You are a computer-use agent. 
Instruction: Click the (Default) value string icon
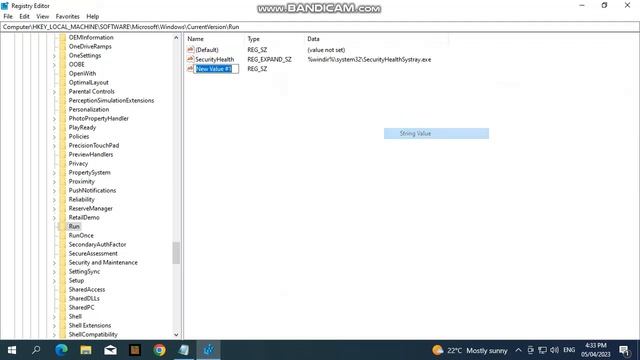point(190,49)
